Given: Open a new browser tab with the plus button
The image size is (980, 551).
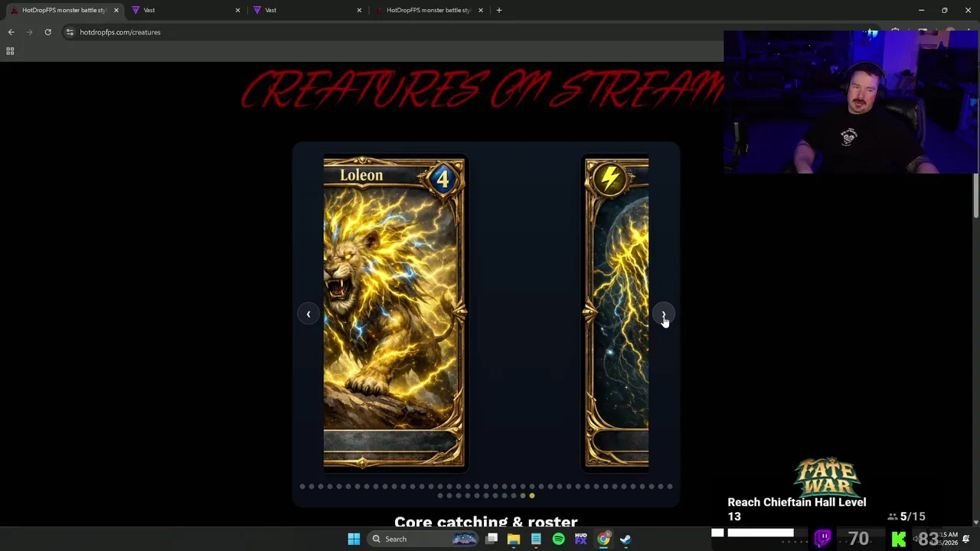Looking at the screenshot, I should point(499,10).
